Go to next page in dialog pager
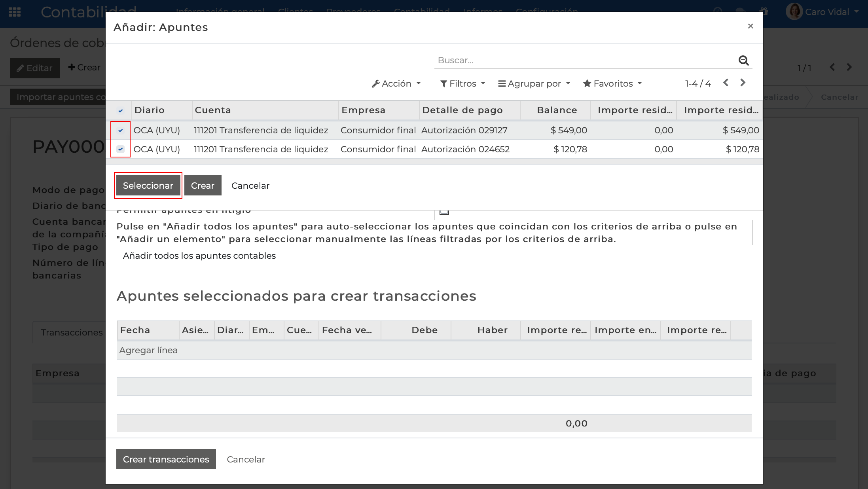This screenshot has width=868, height=489. (743, 83)
